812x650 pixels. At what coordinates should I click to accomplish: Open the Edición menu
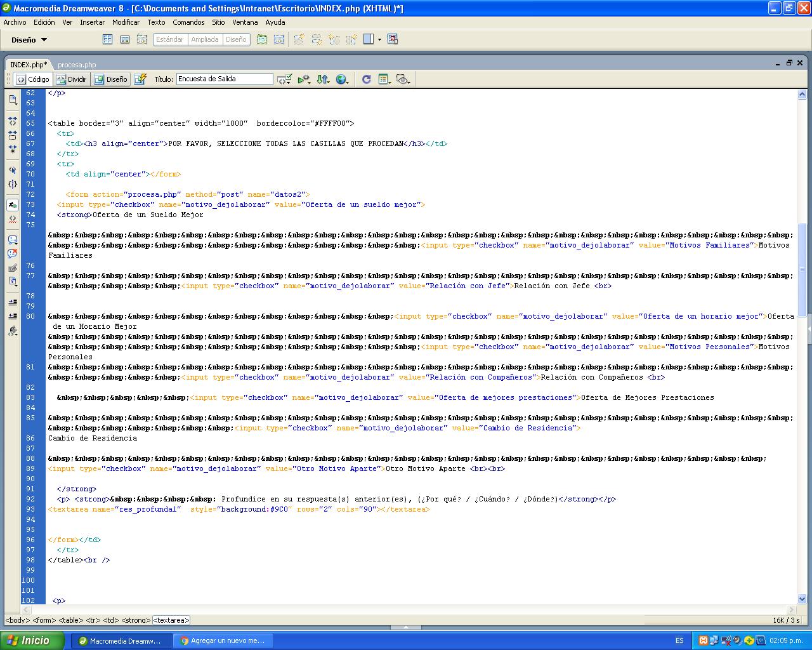[x=44, y=22]
